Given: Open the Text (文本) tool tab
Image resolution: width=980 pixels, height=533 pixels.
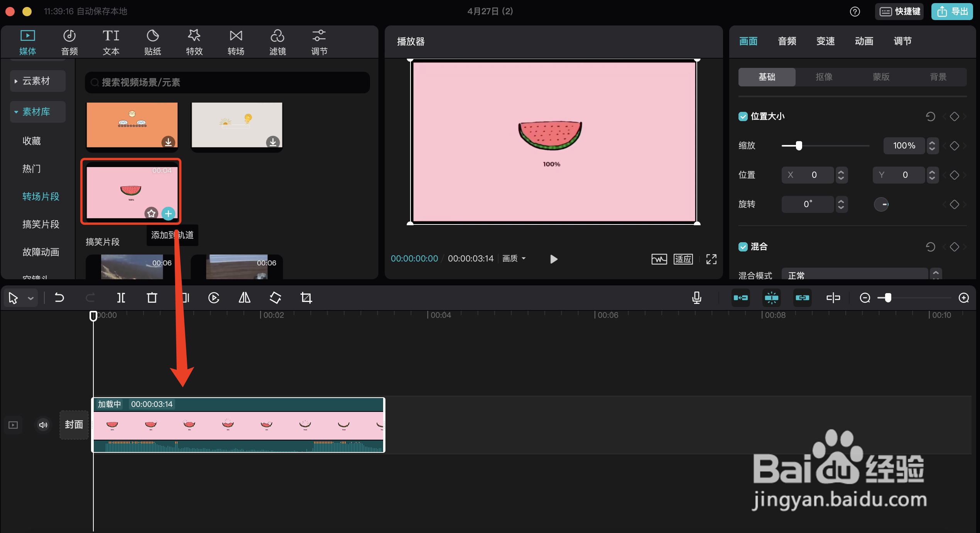Looking at the screenshot, I should pyautogui.click(x=111, y=42).
